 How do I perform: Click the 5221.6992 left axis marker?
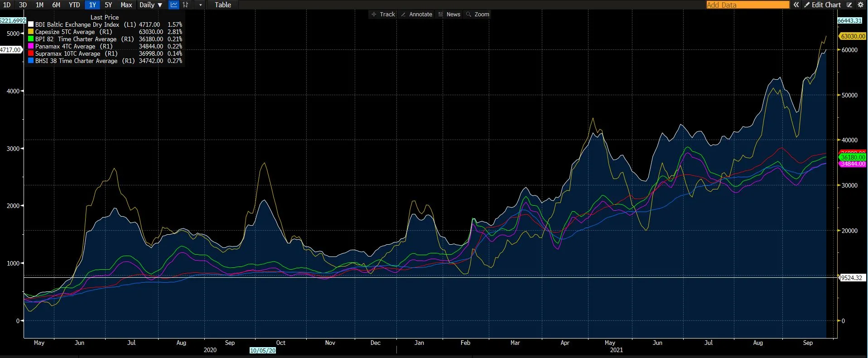click(x=13, y=20)
